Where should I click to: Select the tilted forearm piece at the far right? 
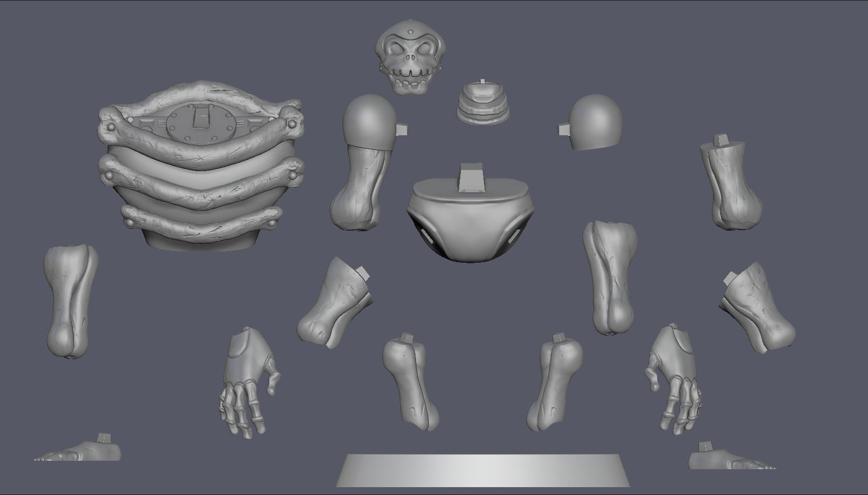point(758,308)
